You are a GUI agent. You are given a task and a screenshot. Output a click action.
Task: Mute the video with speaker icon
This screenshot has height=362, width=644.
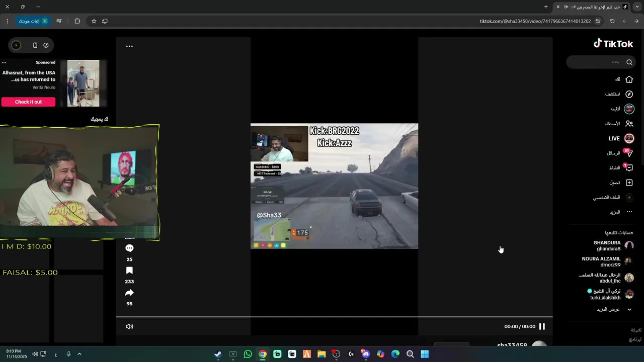pyautogui.click(x=129, y=326)
